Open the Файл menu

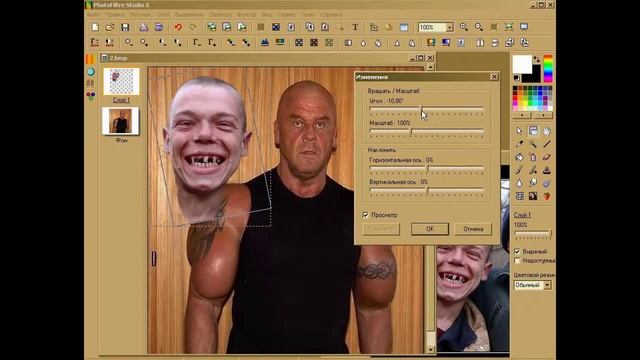tap(93, 14)
